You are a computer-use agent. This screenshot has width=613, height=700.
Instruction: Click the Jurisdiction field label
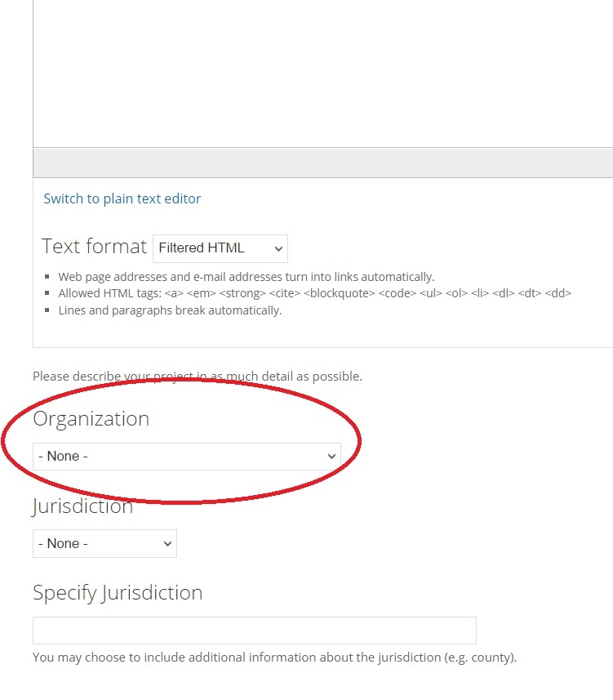82,506
